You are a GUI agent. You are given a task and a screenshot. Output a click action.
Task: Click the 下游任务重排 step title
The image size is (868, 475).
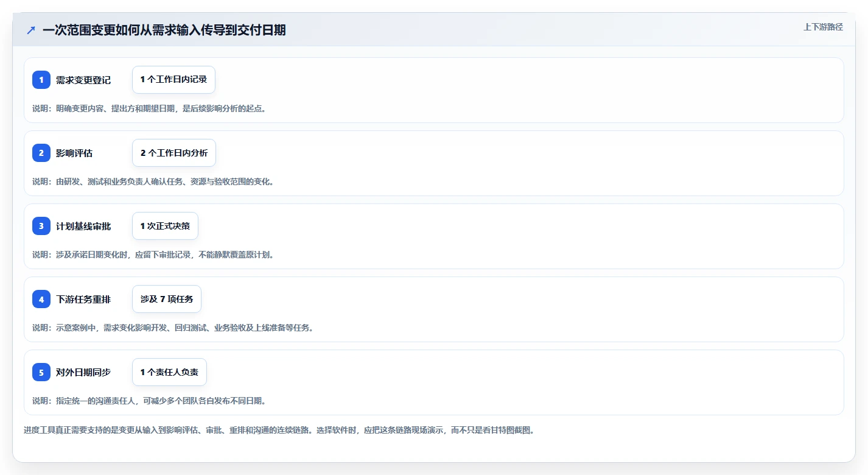[x=83, y=299]
